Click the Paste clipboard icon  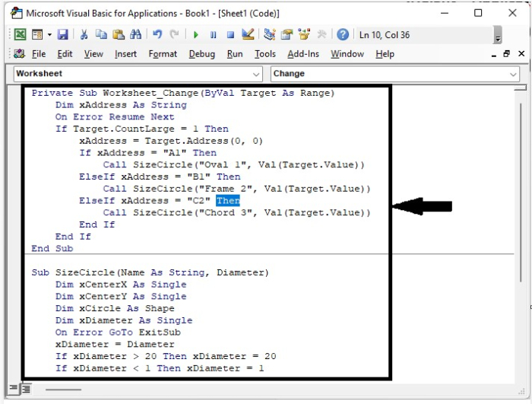119,35
